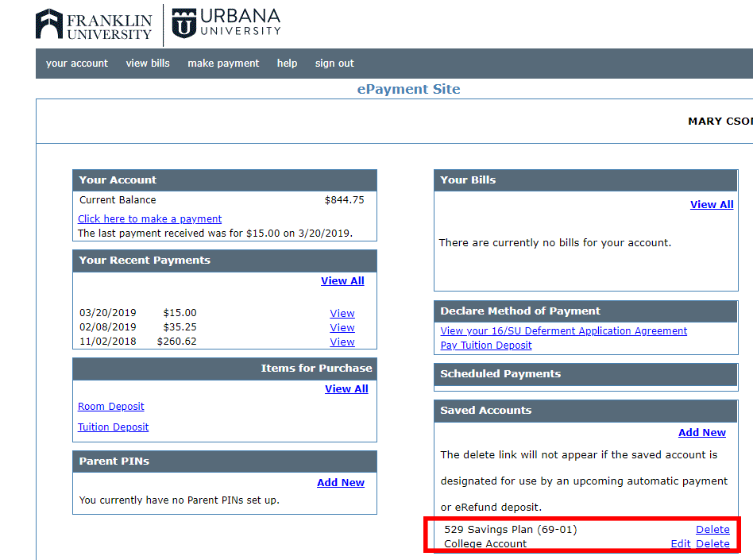753x560 pixels.
Task: Open the Room Deposit link
Action: coord(111,407)
